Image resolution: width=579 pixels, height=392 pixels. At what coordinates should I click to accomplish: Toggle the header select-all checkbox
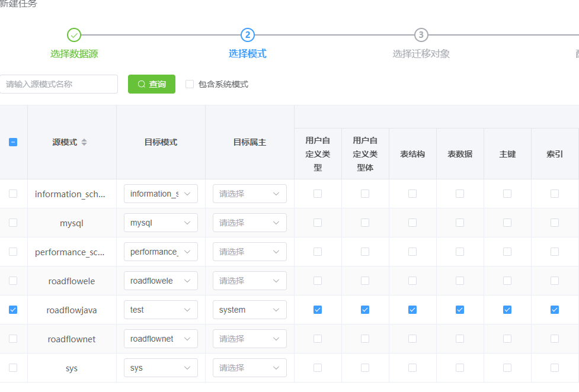(13, 142)
